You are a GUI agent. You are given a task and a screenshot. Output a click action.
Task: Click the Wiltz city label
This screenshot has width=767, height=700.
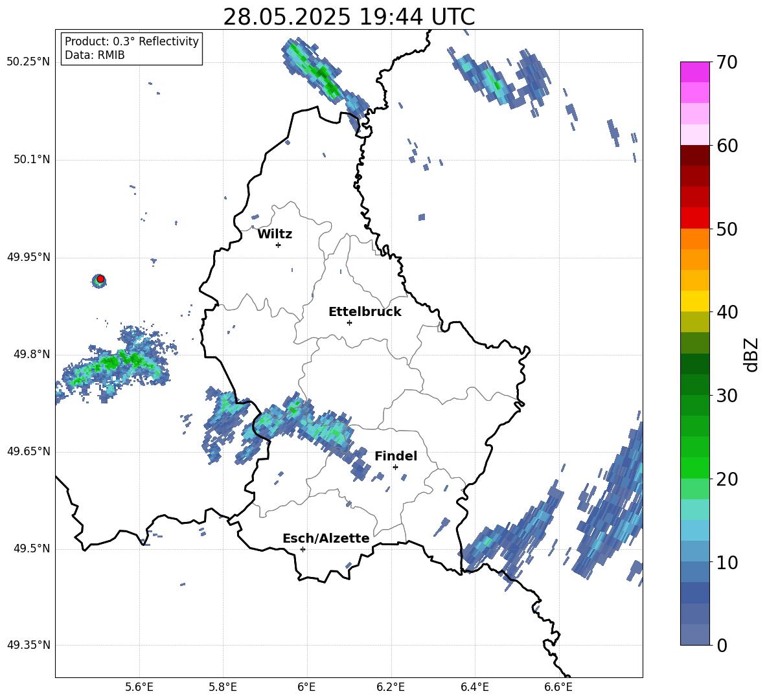pyautogui.click(x=275, y=234)
